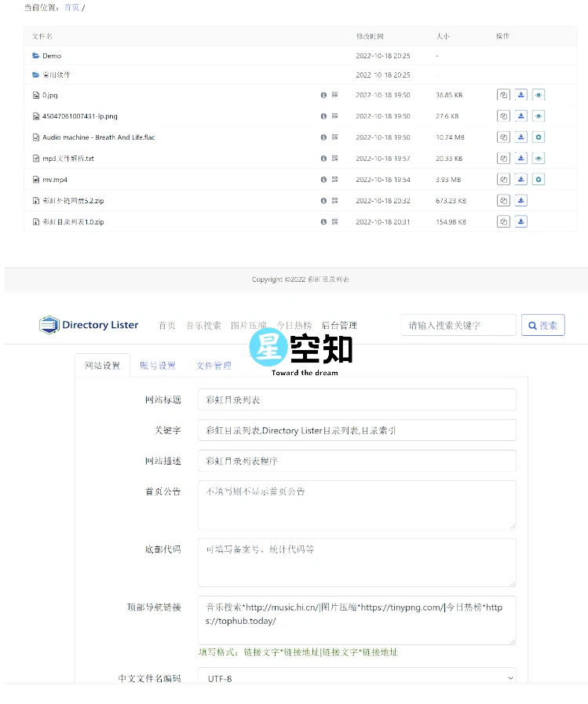Viewport: 588px width, 704px height.
Task: Focus the 网站描述 input field
Action: coord(357,461)
